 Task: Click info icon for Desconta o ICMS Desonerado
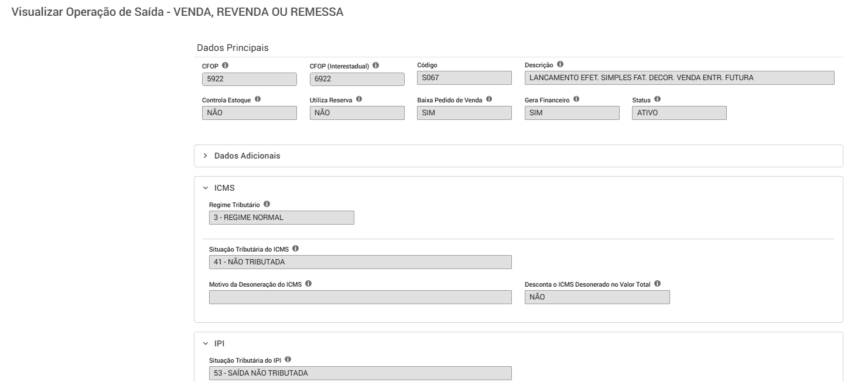[657, 284]
